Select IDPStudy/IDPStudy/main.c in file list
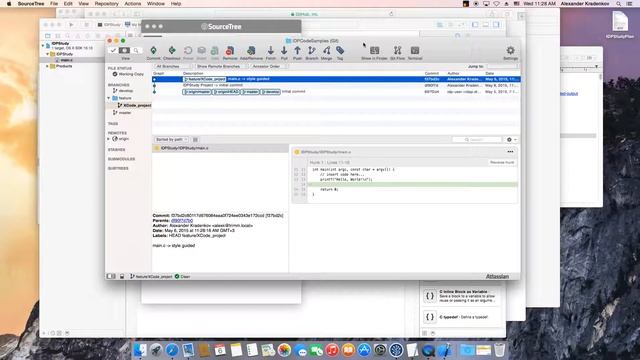The height and width of the screenshot is (360, 640). (220, 148)
